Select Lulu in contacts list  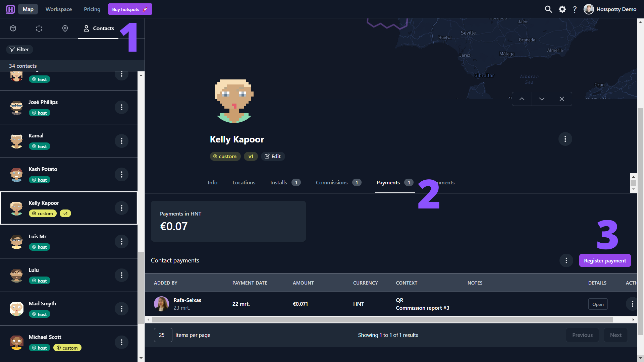[69, 275]
